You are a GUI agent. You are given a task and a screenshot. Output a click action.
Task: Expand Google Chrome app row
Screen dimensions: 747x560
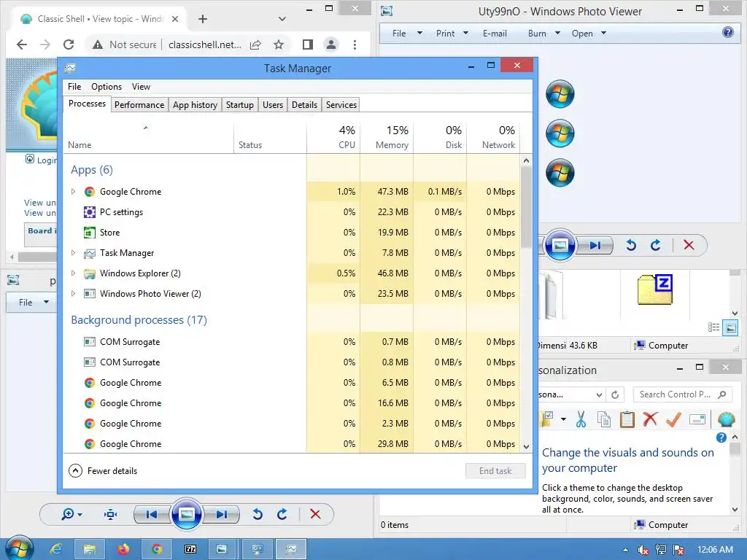pos(73,192)
